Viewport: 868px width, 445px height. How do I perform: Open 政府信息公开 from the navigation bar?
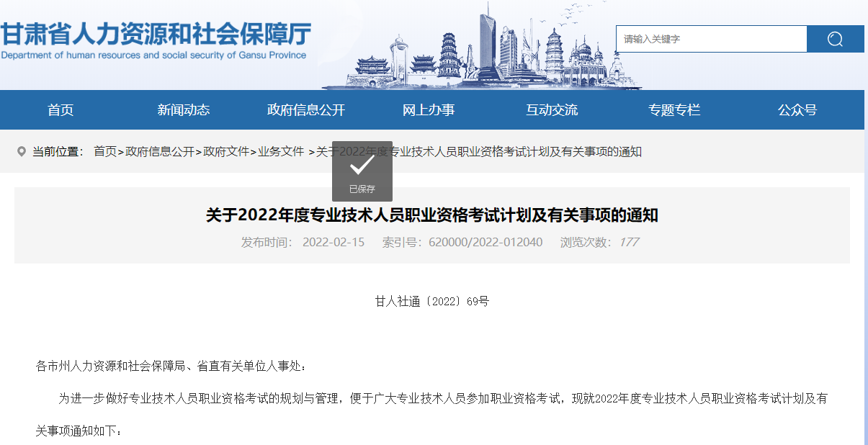tap(306, 109)
